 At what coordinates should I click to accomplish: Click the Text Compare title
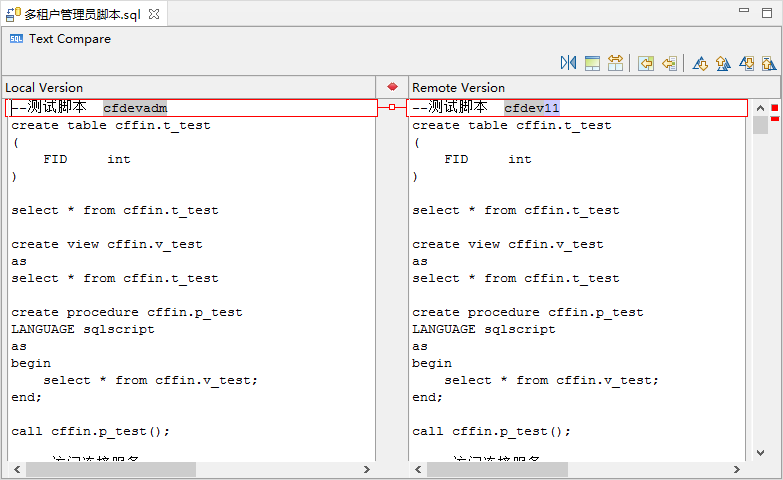[x=70, y=39]
